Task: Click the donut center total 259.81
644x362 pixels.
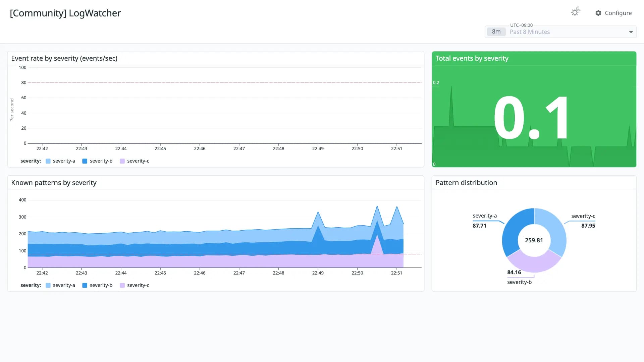Action: point(534,240)
